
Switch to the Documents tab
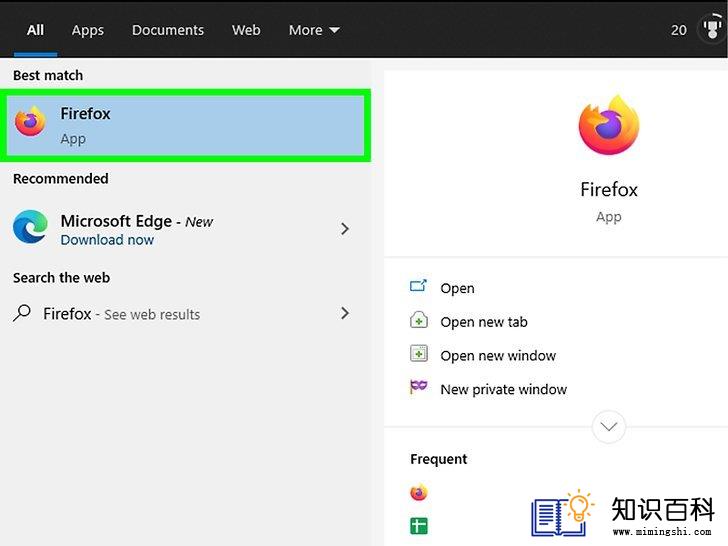(168, 30)
